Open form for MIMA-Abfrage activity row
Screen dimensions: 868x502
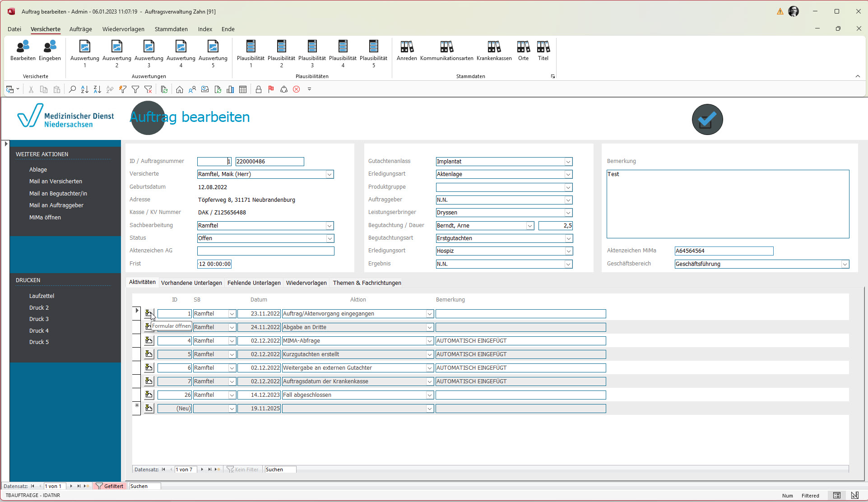(x=149, y=340)
